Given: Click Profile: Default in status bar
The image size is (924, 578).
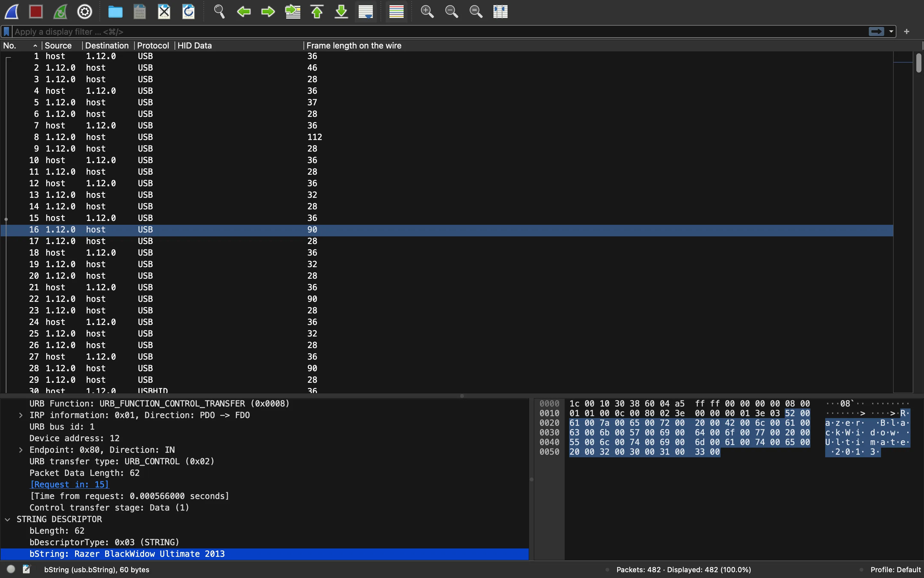Looking at the screenshot, I should [895, 570].
